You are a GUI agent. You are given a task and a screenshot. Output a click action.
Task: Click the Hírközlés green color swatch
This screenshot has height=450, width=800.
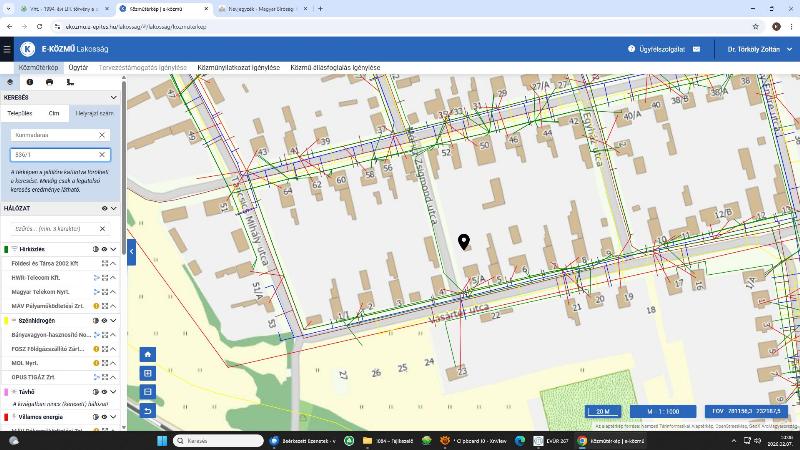[x=6, y=249]
